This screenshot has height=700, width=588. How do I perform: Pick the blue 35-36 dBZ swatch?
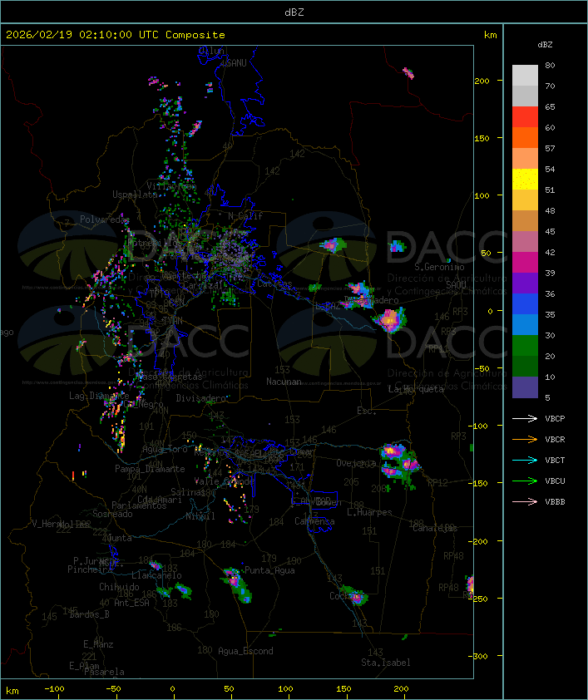click(525, 303)
